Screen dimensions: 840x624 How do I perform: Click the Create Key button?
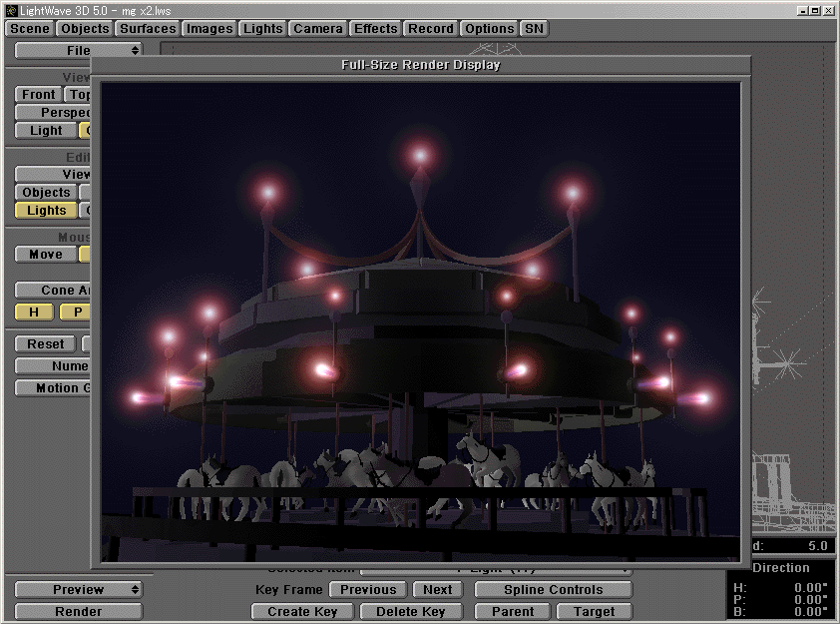302,612
